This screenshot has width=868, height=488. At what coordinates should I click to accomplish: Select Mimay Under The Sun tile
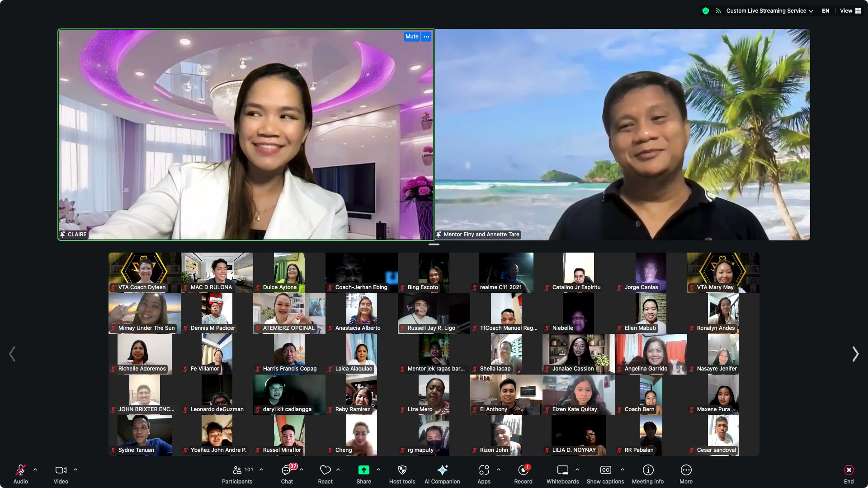click(145, 313)
